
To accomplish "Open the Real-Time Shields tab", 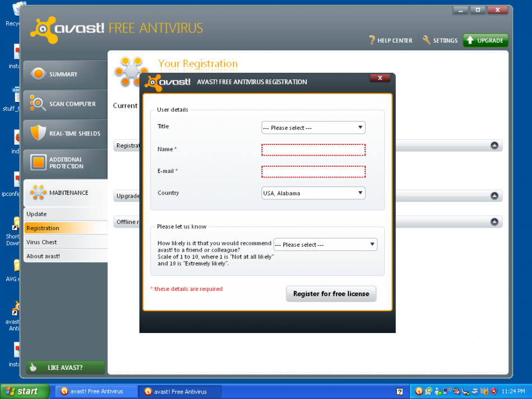I will [66, 133].
